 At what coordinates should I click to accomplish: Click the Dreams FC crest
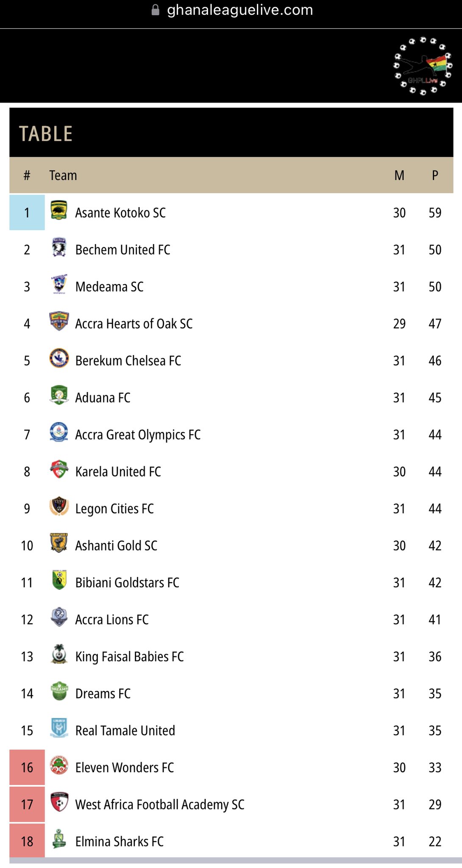59,691
